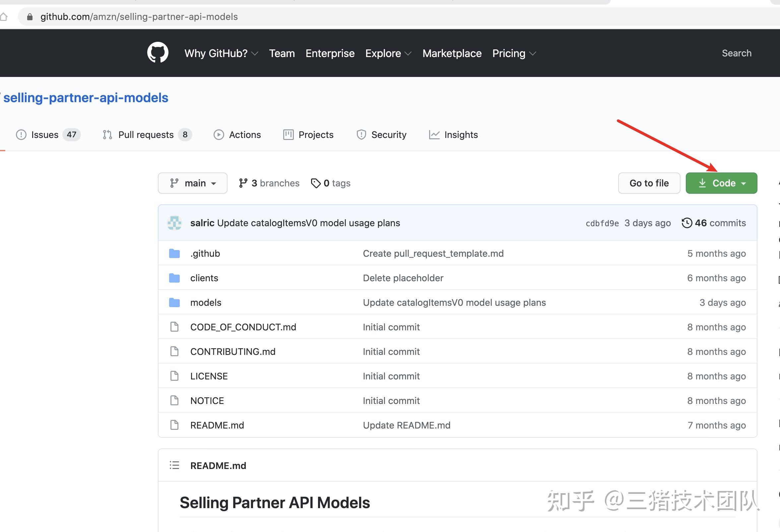Click the browser home icon
The image size is (780, 532).
(4, 17)
